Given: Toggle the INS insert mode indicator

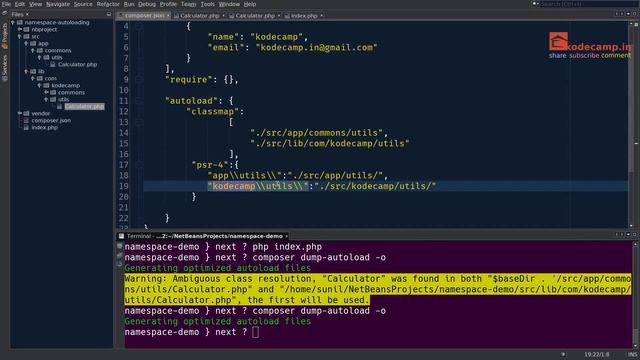Looking at the screenshot, I should [x=632, y=354].
